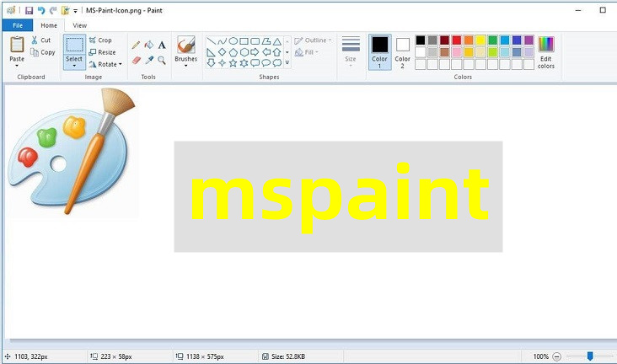The image size is (617, 364).
Task: Choose the Rectangle shape
Action: point(244,41)
